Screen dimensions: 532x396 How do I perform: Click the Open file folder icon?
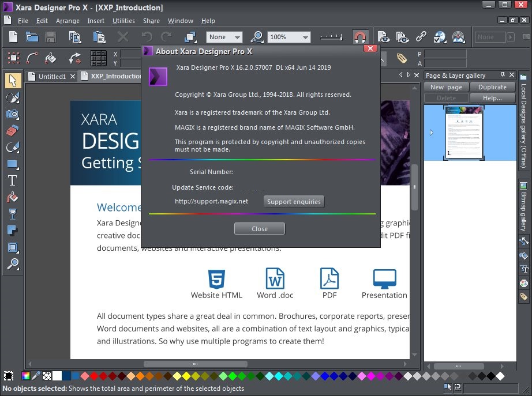click(32, 37)
